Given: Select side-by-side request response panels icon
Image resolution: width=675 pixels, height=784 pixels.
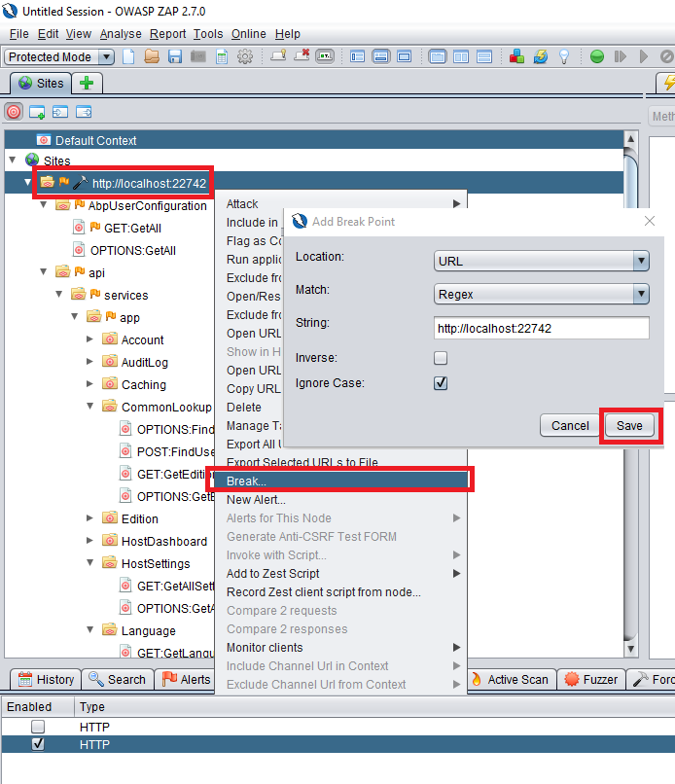Looking at the screenshot, I should 460,56.
